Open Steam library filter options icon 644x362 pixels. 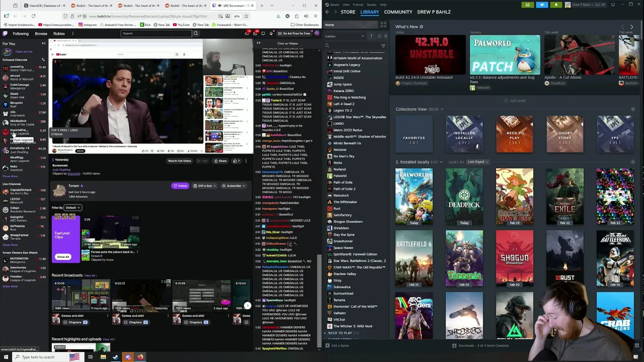(x=383, y=46)
